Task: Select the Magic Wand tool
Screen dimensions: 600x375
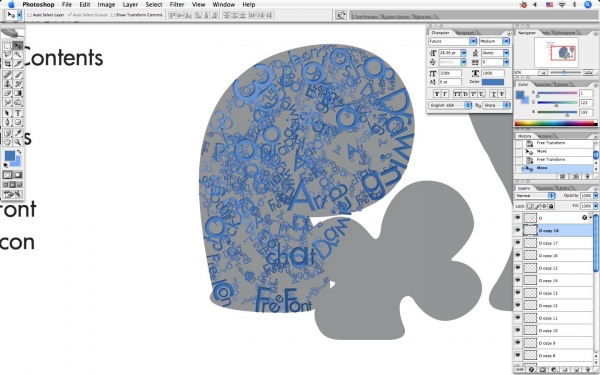Action: pos(18,55)
